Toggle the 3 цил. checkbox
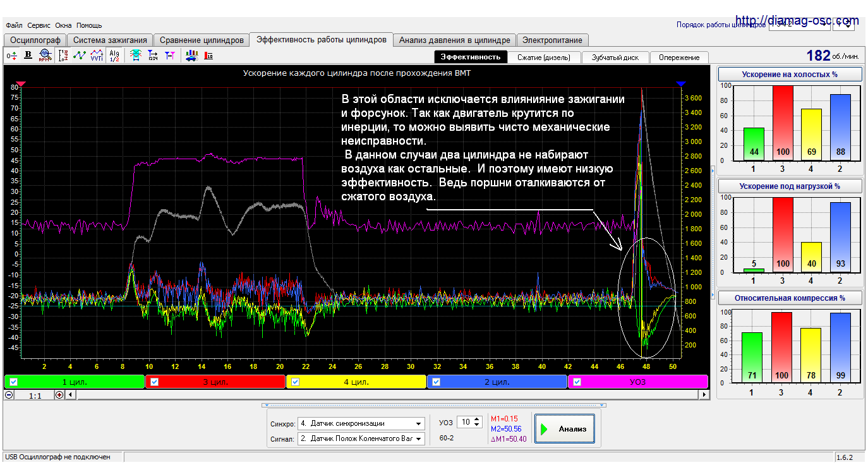This screenshot has height=465, width=868. click(x=154, y=382)
